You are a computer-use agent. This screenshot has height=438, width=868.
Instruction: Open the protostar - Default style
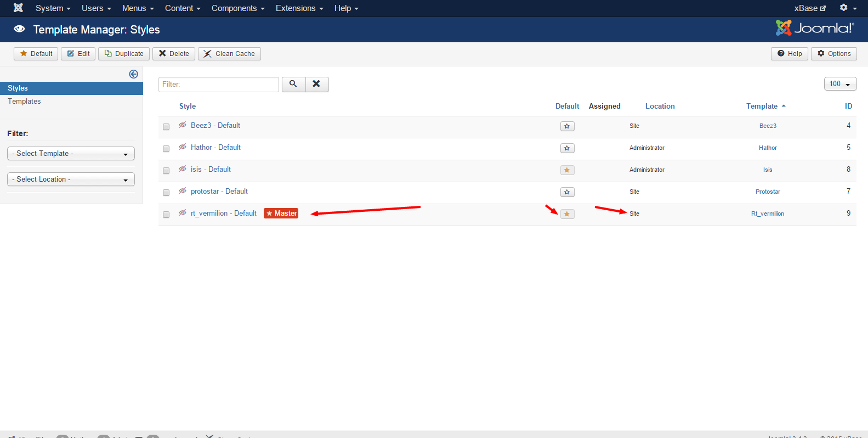coord(219,192)
